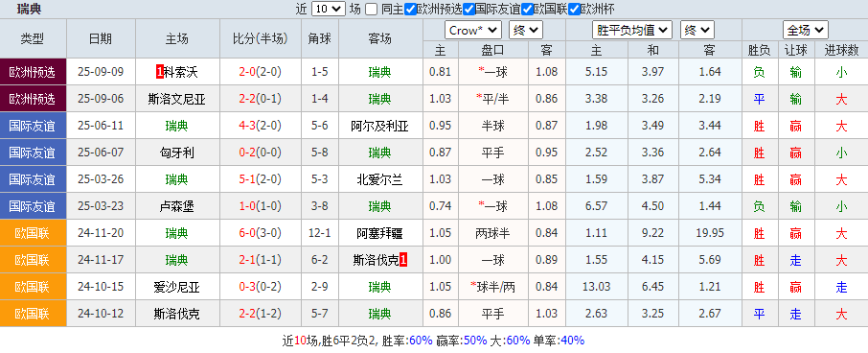Click the date 24-10-12
Image resolution: width=868 pixels, height=353 pixels.
coord(101,315)
